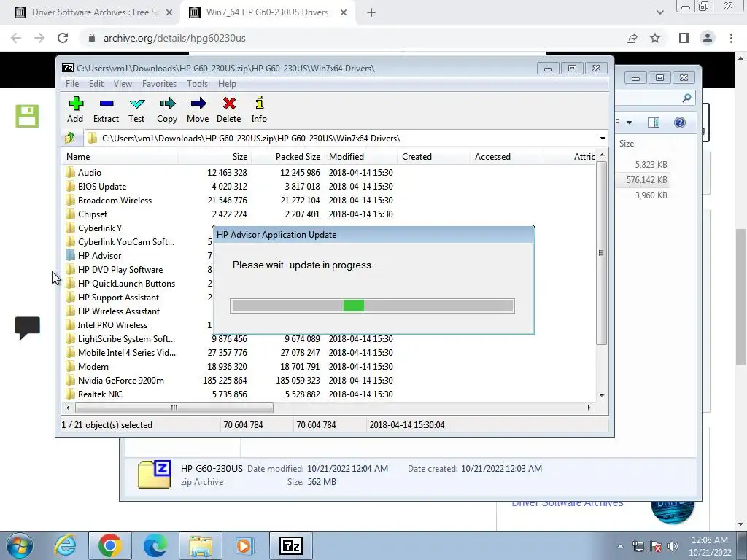Reload the page in Chrome
This screenshot has width=747, height=560.
coord(63,38)
